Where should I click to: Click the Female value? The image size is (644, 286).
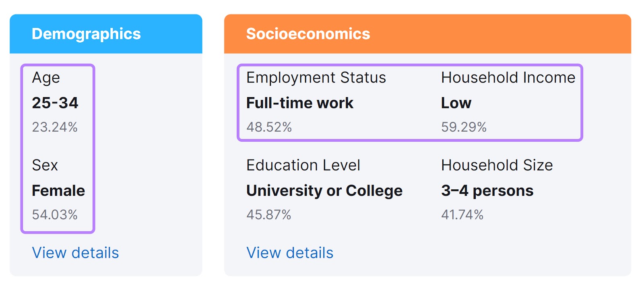click(58, 191)
